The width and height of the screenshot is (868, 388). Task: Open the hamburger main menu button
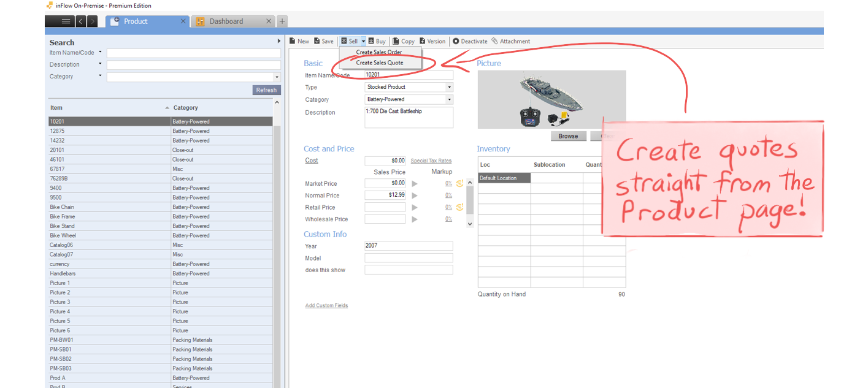pos(61,21)
